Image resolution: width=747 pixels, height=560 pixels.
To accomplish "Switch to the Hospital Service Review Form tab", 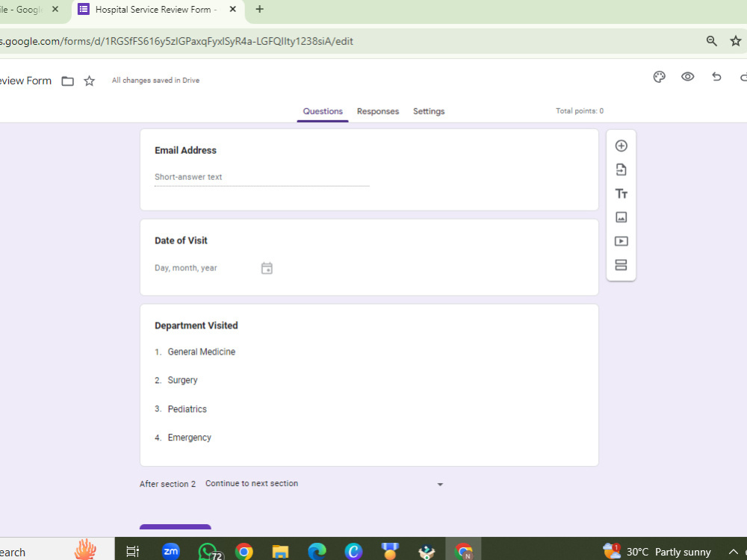I will (157, 10).
